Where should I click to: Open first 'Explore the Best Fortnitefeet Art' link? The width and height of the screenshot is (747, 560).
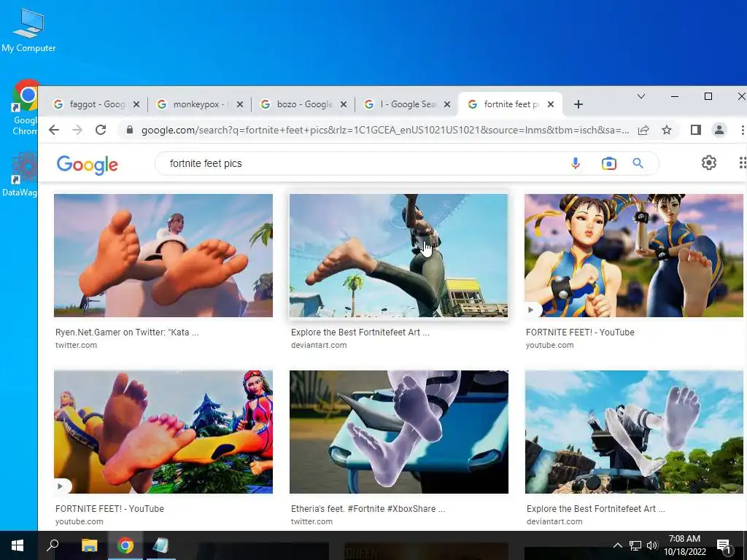tap(360, 332)
